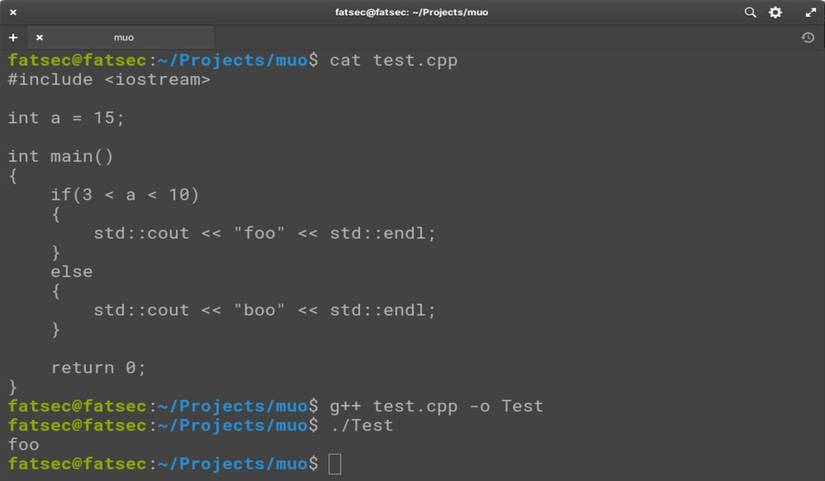This screenshot has width=825, height=481.
Task: Close the terminal window
Action: click(x=13, y=12)
